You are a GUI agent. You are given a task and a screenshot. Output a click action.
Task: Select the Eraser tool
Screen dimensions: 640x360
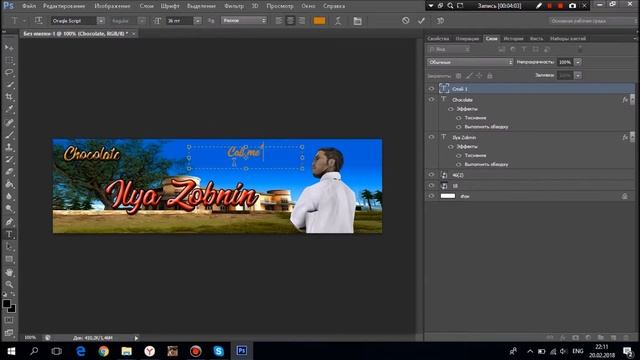point(9,172)
